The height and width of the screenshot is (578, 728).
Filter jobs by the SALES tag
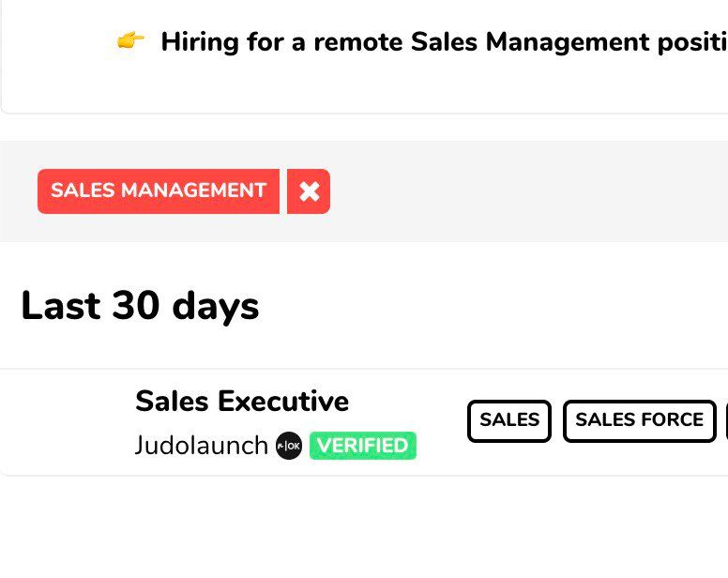point(509,420)
